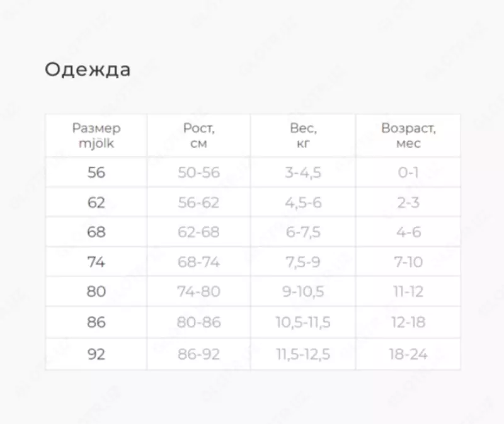This screenshot has height=424, width=504.
Task: Select the size 92 cell
Action: pos(96,354)
